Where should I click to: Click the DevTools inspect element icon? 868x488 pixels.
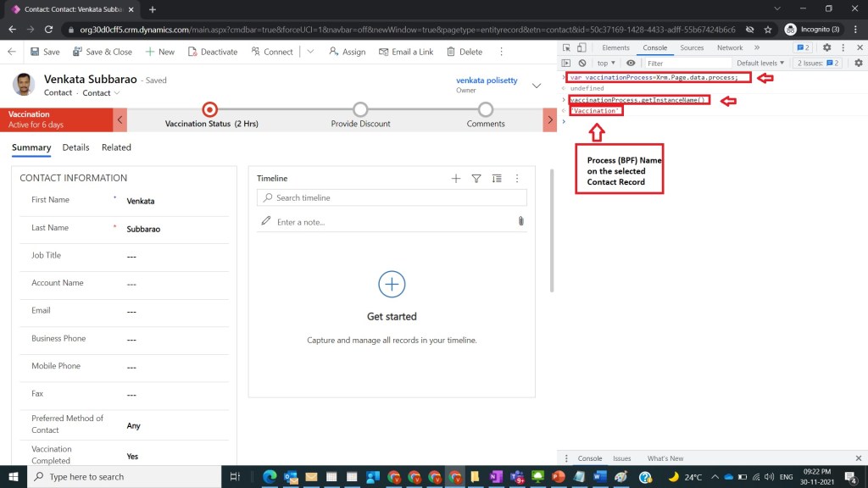click(x=566, y=48)
